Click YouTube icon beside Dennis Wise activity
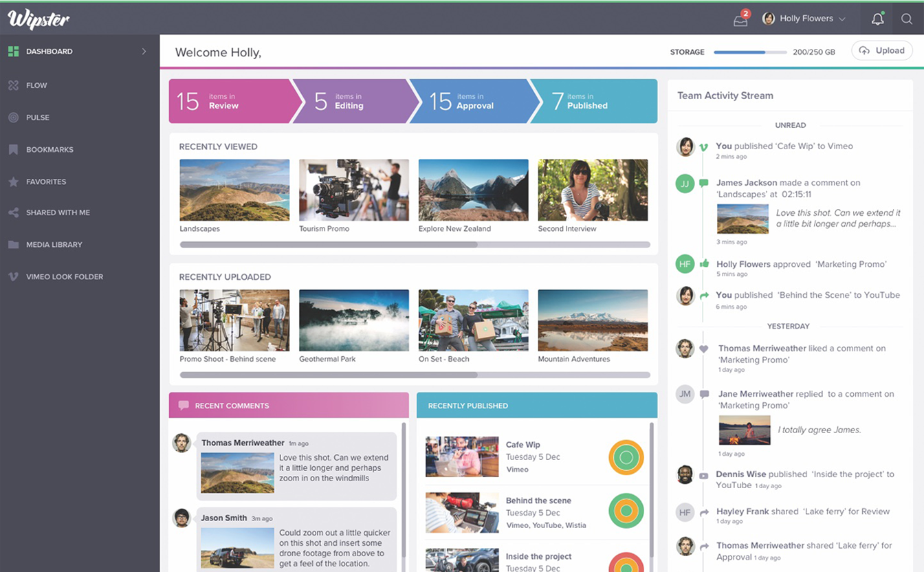This screenshot has height=572, width=924. (704, 475)
